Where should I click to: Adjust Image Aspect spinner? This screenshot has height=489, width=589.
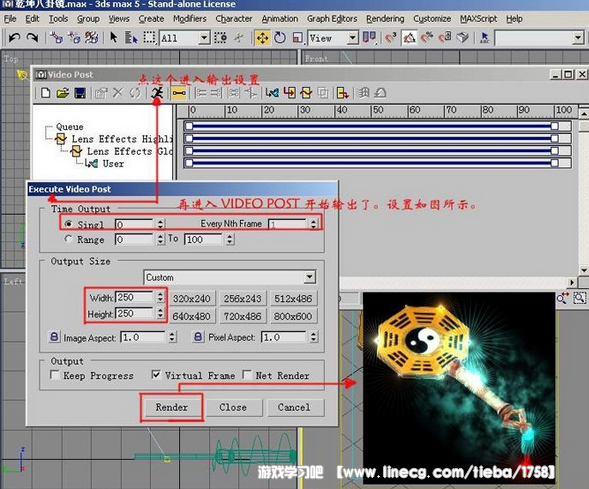coord(172,337)
